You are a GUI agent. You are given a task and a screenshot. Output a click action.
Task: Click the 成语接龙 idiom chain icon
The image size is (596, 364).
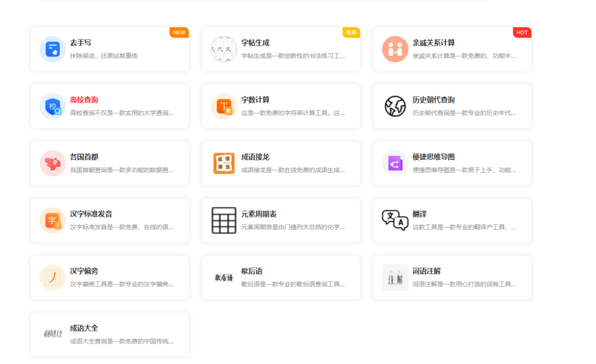coord(223,163)
